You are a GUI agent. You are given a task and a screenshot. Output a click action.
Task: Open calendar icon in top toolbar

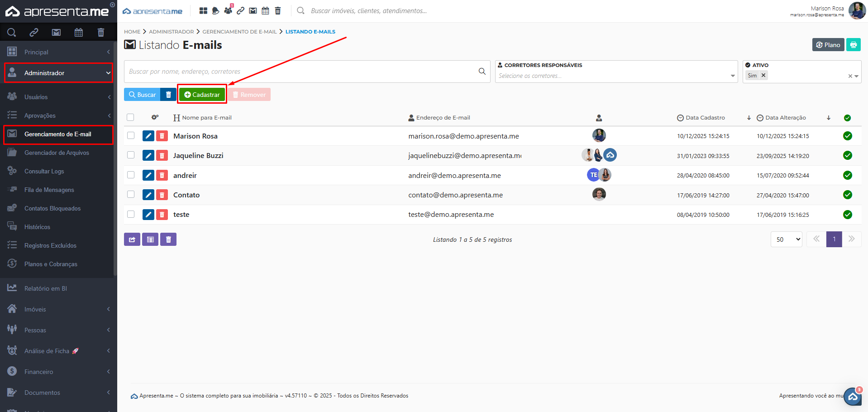click(x=265, y=11)
